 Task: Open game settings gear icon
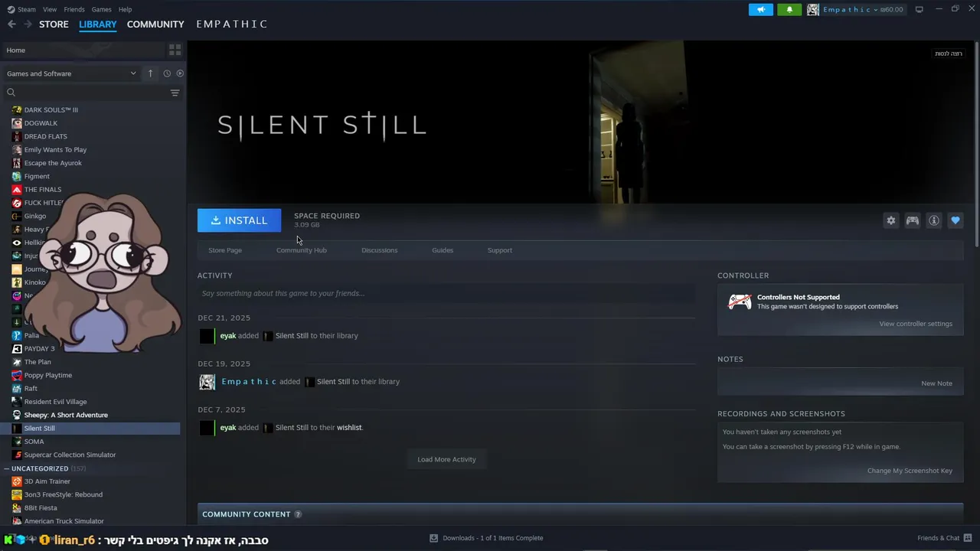coord(890,220)
